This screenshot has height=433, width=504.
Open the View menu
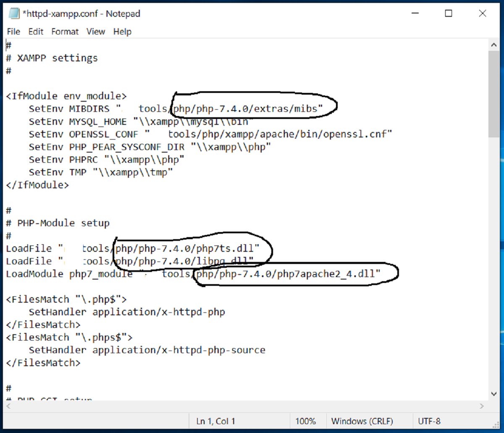(x=96, y=32)
